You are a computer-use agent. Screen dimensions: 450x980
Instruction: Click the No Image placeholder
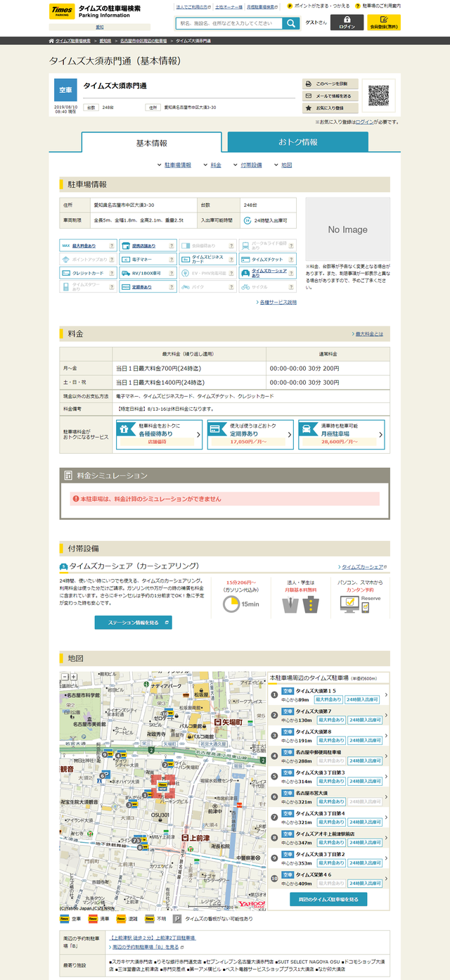click(347, 229)
